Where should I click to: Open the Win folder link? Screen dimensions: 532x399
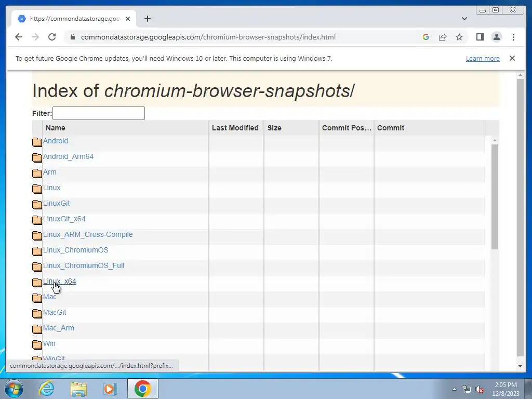point(49,344)
